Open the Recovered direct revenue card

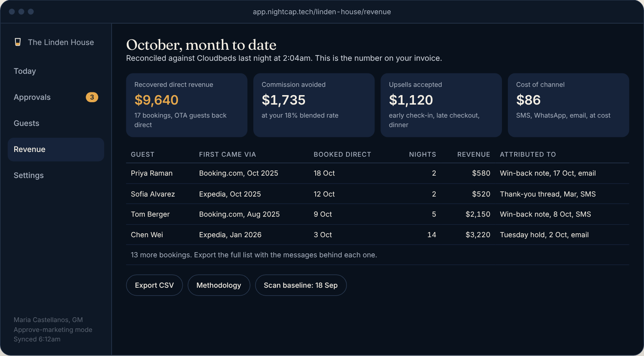187,105
